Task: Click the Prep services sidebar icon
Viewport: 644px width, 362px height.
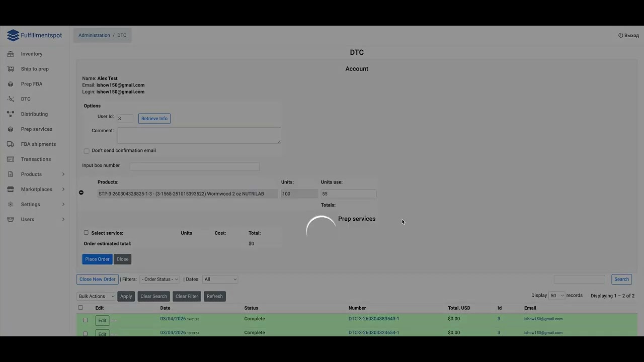Action: click(x=11, y=129)
